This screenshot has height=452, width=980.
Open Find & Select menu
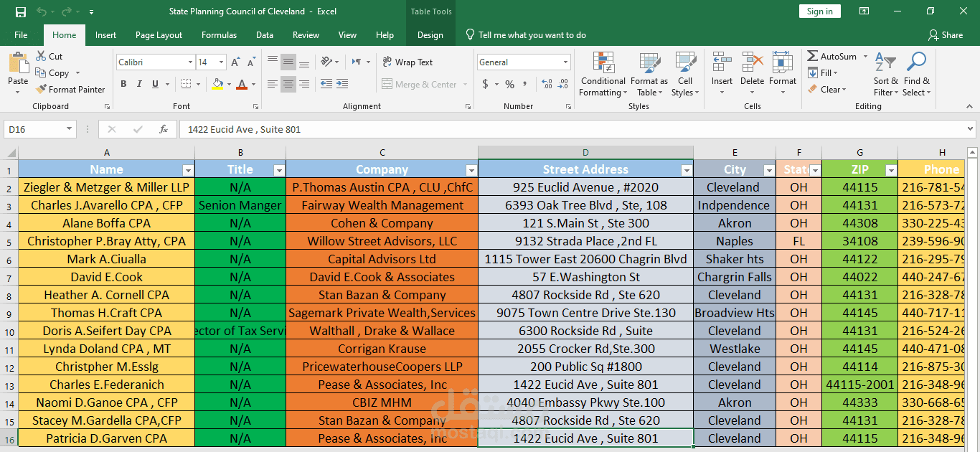(x=916, y=74)
